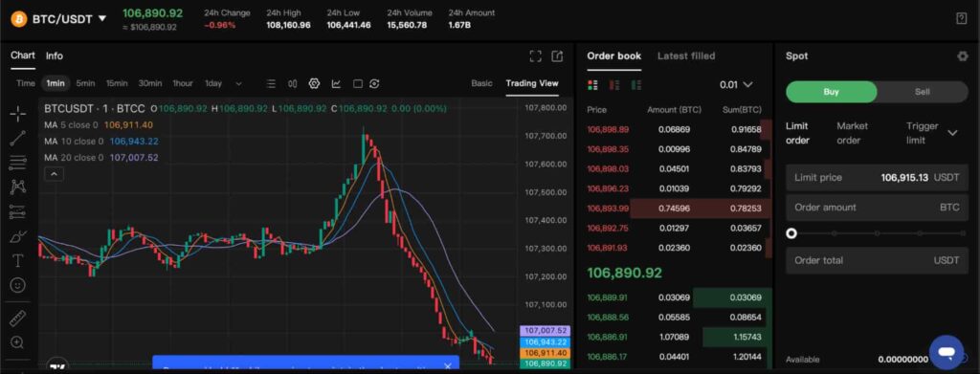This screenshot has width=980, height=374.
Task: Click the order amount percentage slider handle
Action: pos(791,233)
